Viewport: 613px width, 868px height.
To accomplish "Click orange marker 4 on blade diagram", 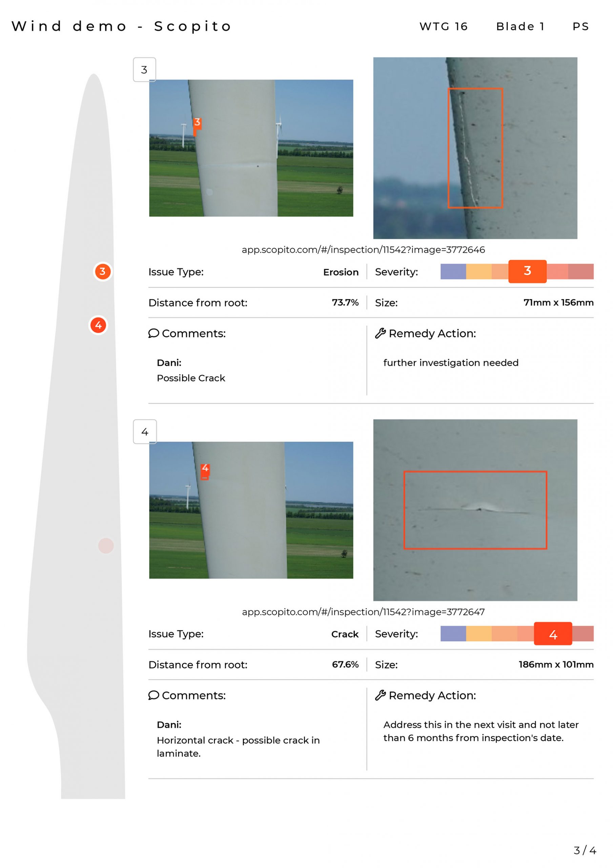I will [98, 325].
